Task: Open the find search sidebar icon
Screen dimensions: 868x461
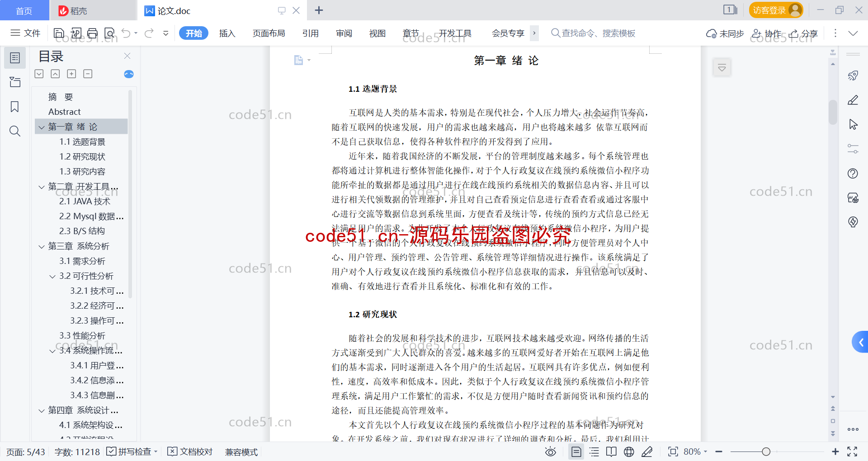Action: (x=15, y=131)
